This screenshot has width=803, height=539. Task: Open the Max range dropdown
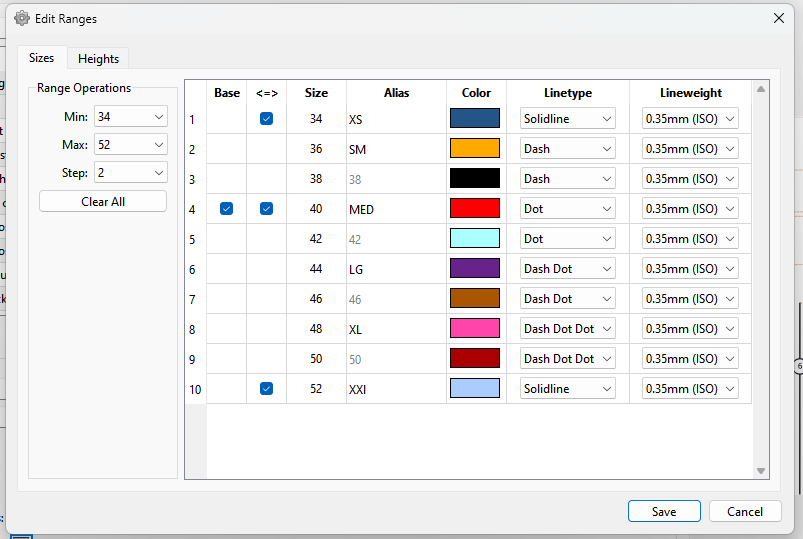[x=131, y=145]
